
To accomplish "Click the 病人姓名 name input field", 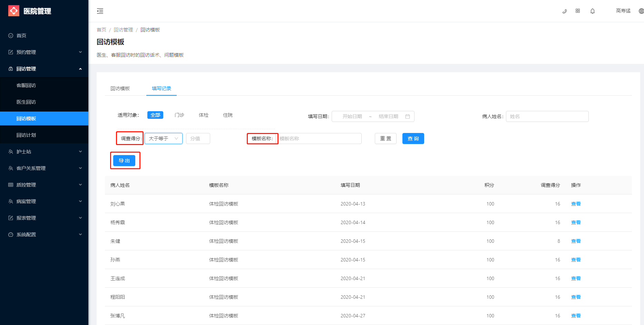I will (x=547, y=116).
